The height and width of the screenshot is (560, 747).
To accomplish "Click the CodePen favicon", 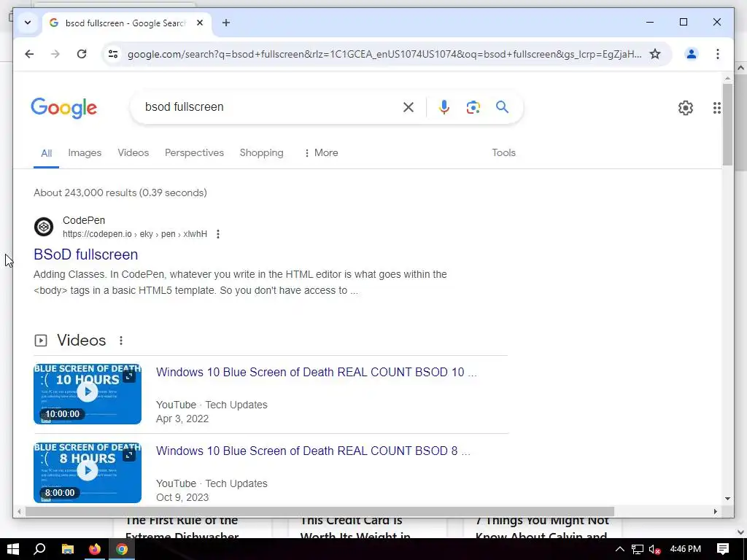I will click(43, 227).
